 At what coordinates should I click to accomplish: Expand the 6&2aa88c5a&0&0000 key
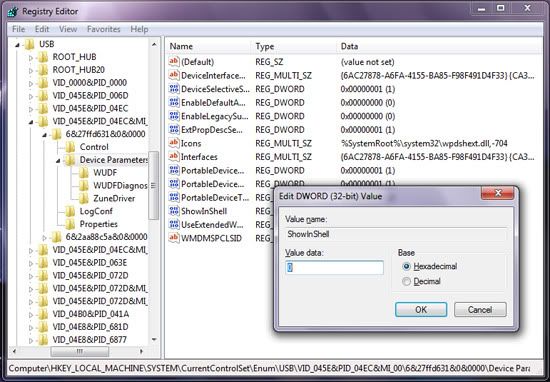(x=45, y=238)
